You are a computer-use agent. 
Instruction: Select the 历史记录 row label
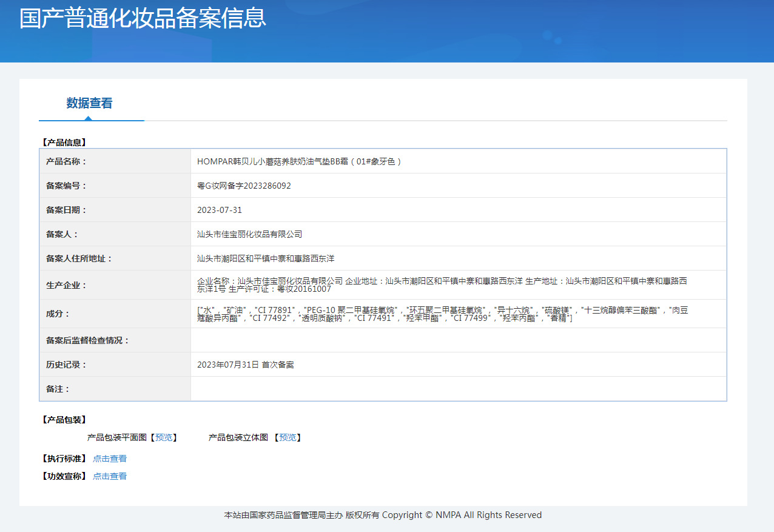67,365
